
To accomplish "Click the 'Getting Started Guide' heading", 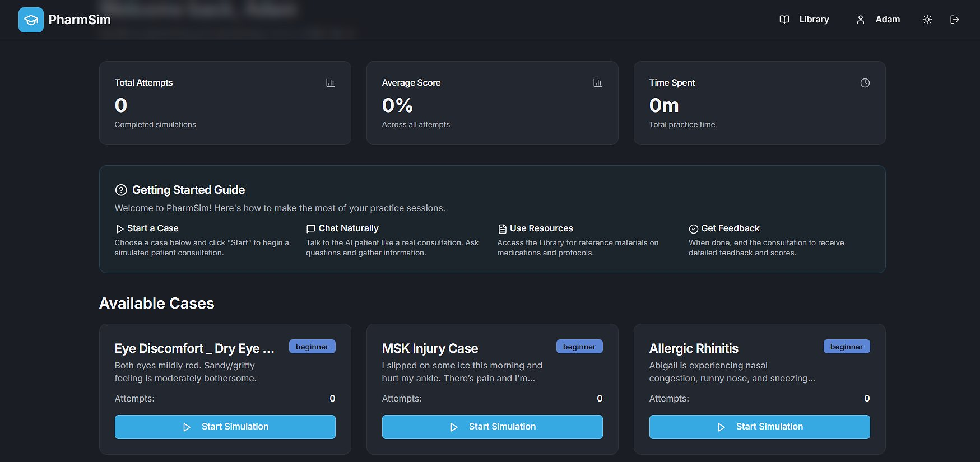I will coord(188,190).
